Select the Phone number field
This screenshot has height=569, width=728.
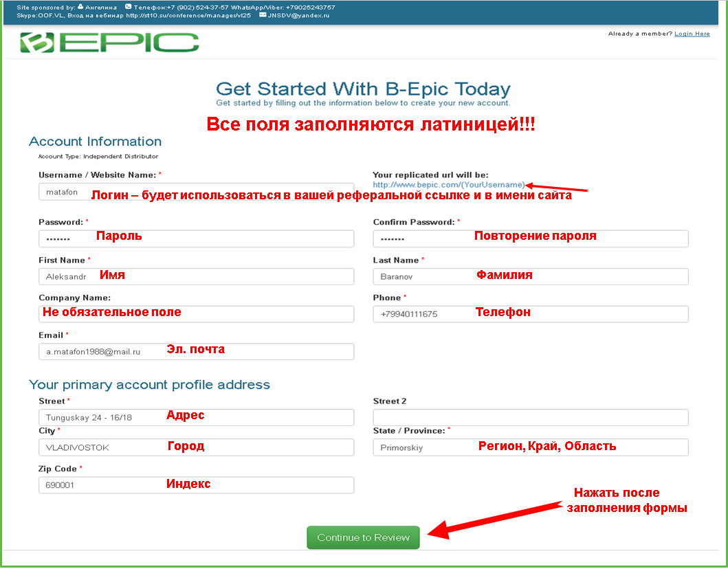pos(530,314)
